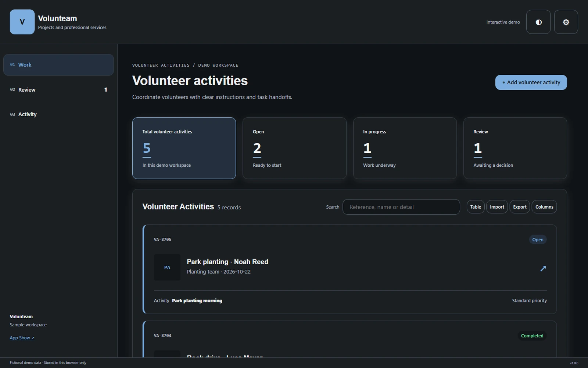This screenshot has height=368, width=588.
Task: Go to the Review sidebar item
Action: [x=58, y=90]
